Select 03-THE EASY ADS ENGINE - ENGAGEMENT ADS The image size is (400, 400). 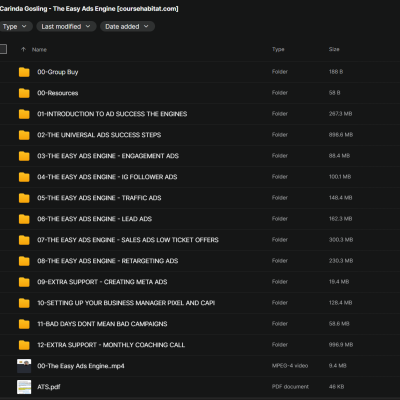tap(108, 156)
